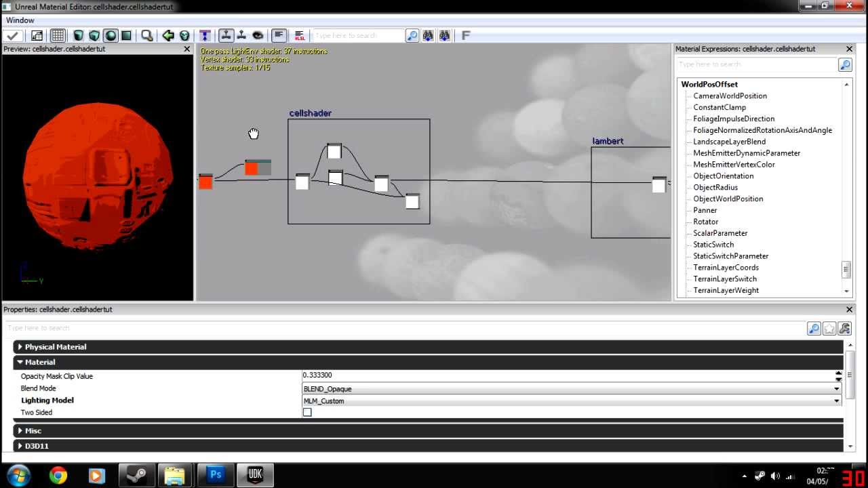Click Opacity Mask Clip Value stepper
This screenshot has width=868, height=488.
[838, 375]
